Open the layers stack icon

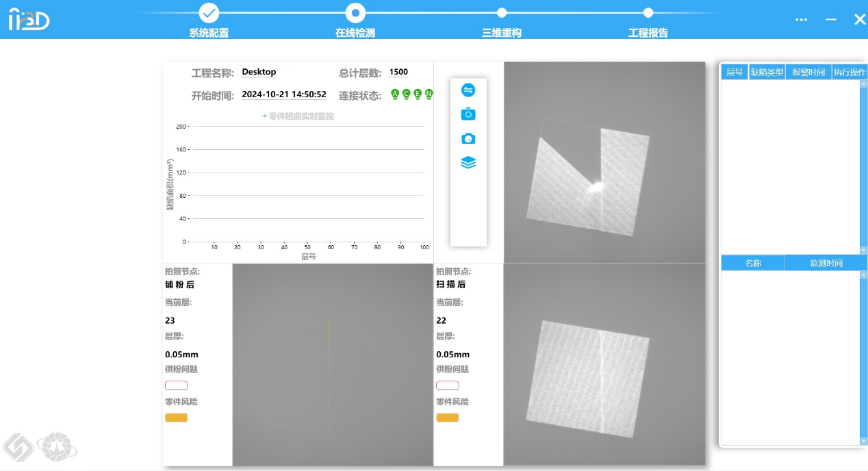(468, 163)
